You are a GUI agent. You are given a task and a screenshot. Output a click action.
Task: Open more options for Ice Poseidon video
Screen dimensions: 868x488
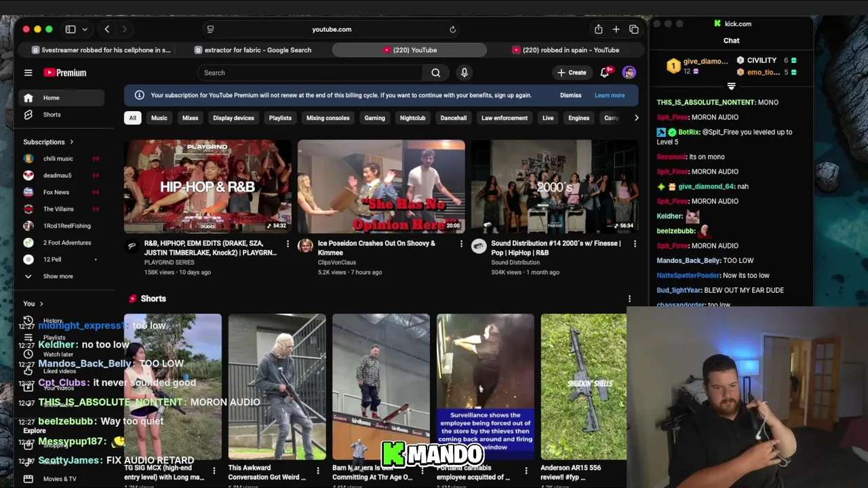coord(461,243)
